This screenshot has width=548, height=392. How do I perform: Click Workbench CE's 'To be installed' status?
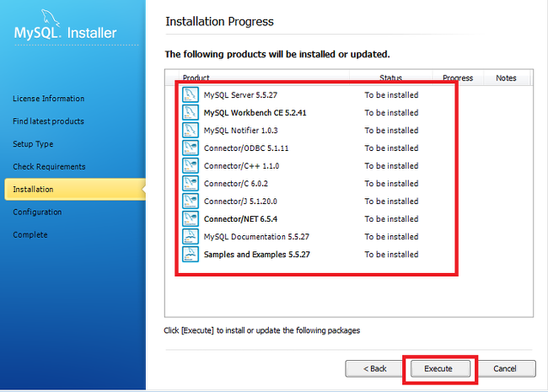391,113
